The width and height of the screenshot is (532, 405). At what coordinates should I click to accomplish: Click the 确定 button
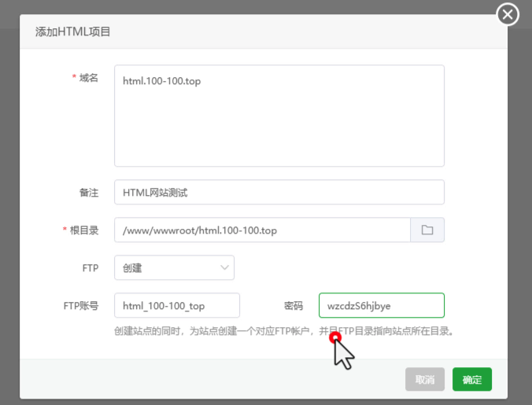471,379
